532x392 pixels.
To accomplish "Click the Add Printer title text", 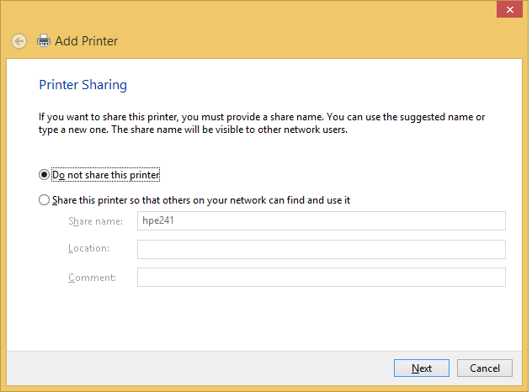I will click(x=86, y=40).
